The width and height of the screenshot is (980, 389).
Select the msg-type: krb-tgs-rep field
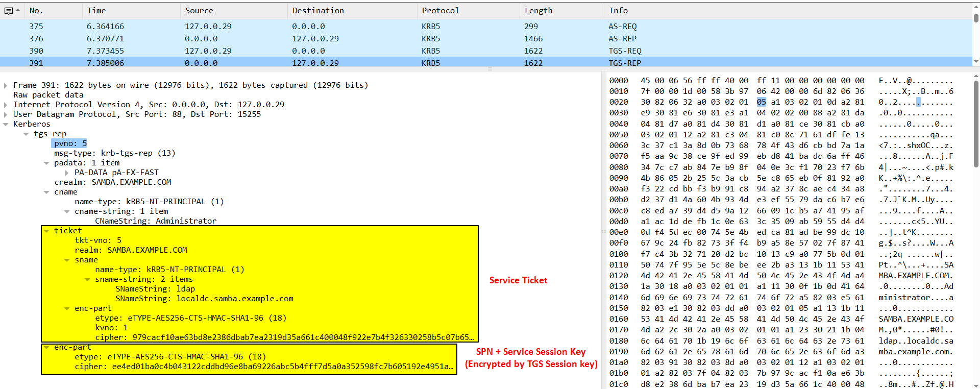114,153
